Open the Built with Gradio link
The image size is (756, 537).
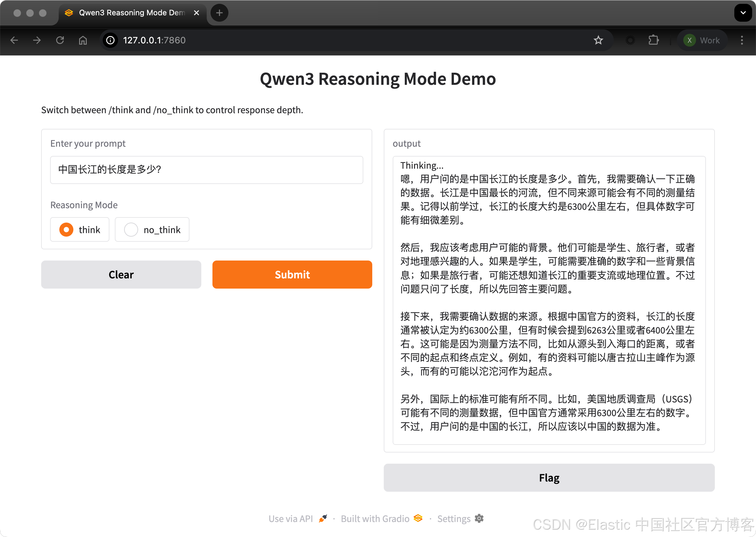coord(382,519)
